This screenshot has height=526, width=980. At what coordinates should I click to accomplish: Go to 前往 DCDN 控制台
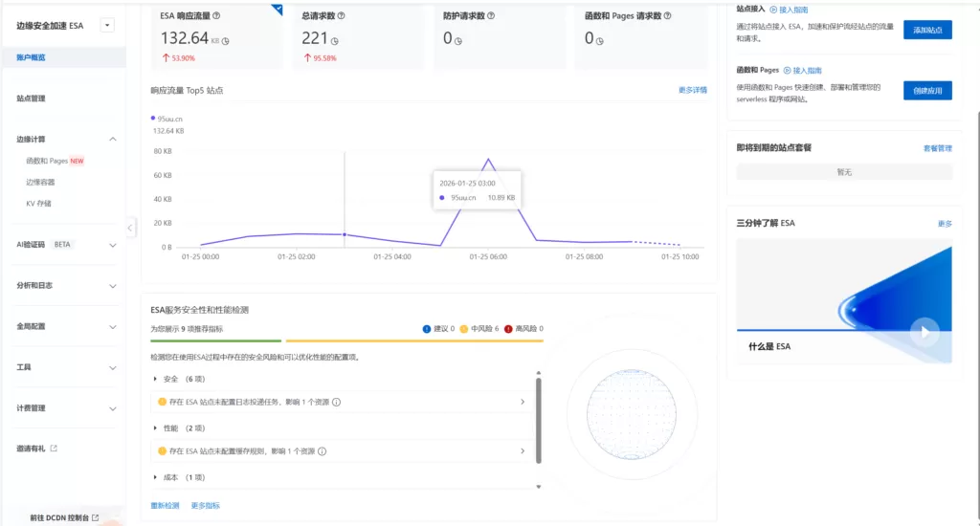[x=64, y=518]
